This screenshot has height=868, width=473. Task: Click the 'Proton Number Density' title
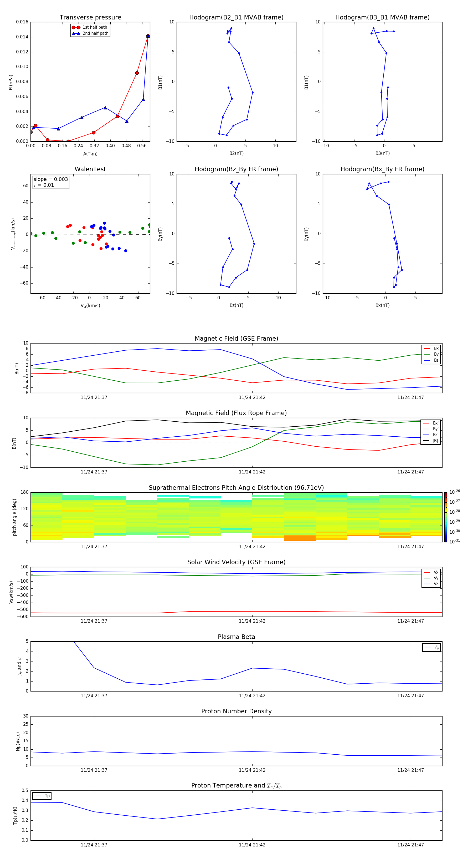(x=236, y=711)
